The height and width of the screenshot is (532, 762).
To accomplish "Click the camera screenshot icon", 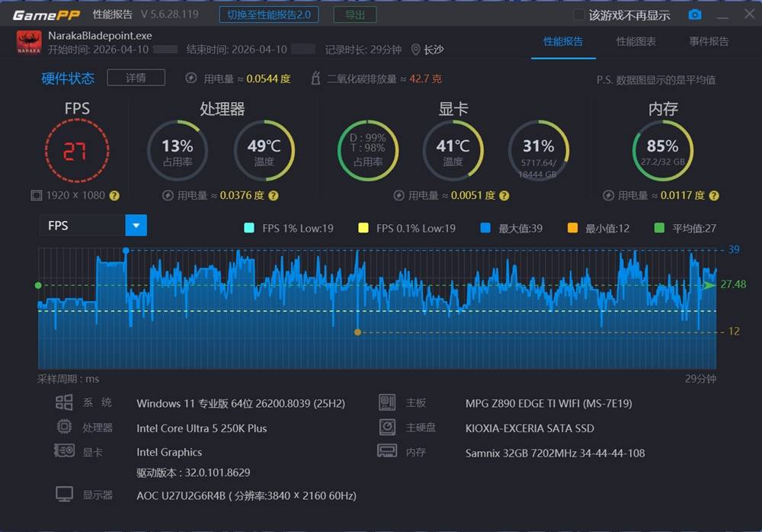I will pyautogui.click(x=695, y=14).
